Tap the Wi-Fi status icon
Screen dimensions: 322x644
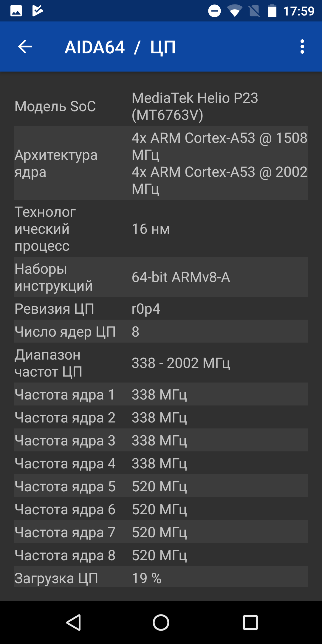click(x=235, y=11)
